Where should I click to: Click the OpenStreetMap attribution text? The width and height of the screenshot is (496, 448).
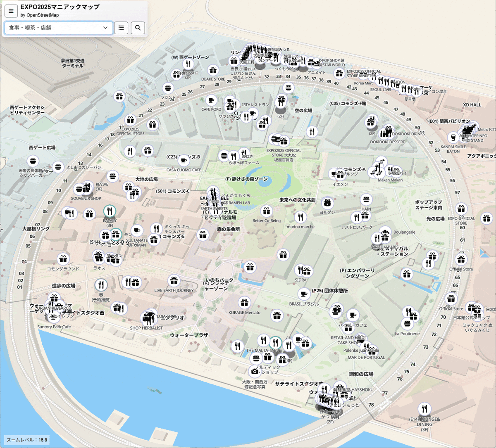[40, 15]
